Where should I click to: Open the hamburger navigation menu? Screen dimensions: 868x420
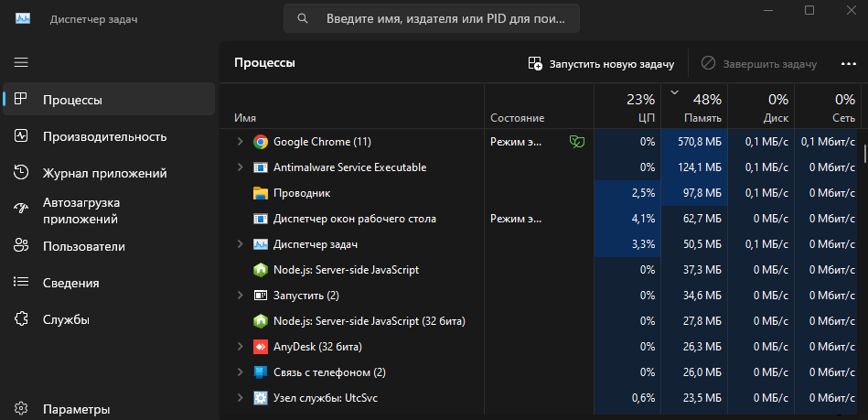point(21,62)
